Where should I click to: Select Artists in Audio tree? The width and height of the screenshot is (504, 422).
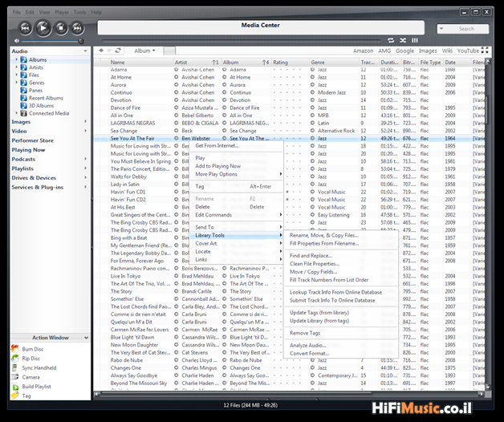[36, 67]
